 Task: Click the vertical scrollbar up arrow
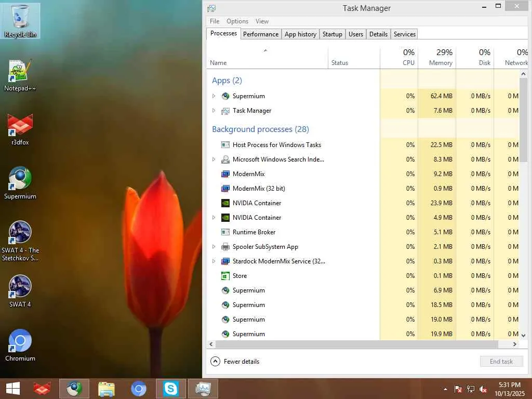pyautogui.click(x=523, y=74)
